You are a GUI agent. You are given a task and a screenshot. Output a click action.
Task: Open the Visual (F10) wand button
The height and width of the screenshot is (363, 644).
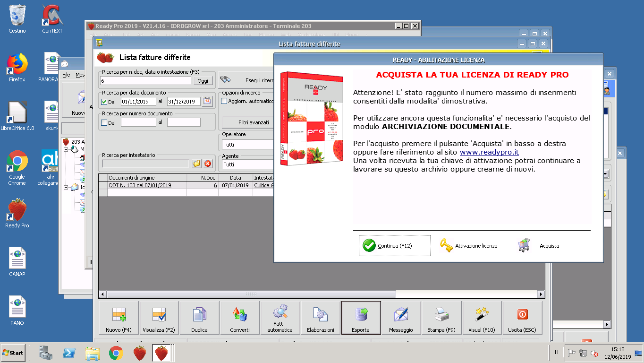[x=482, y=318]
